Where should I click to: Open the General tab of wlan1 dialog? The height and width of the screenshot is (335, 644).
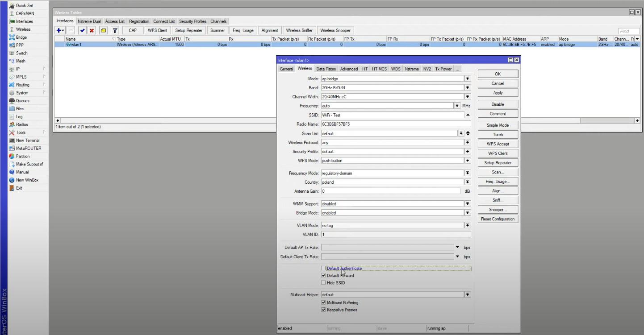[286, 69]
